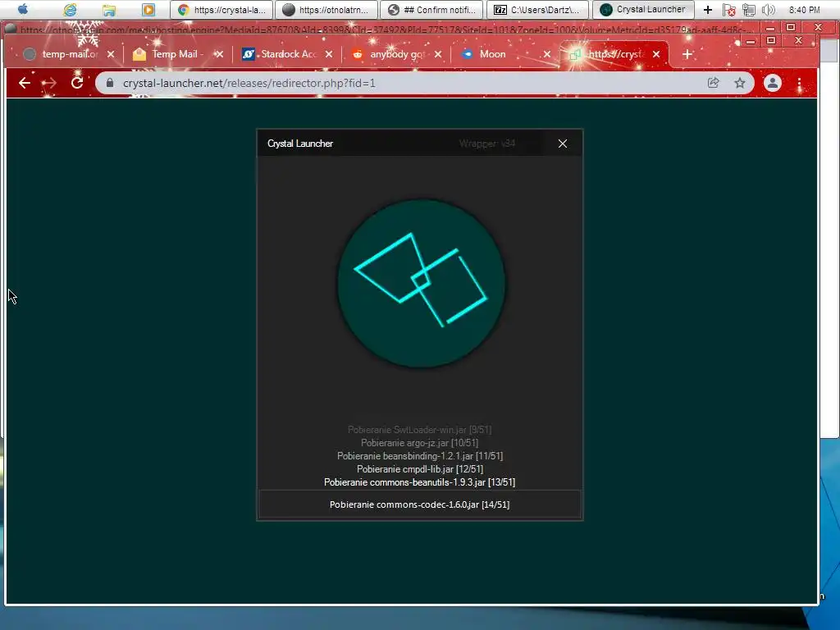Click the Crystal Launcher round logo
The height and width of the screenshot is (630, 840).
pyautogui.click(x=421, y=283)
